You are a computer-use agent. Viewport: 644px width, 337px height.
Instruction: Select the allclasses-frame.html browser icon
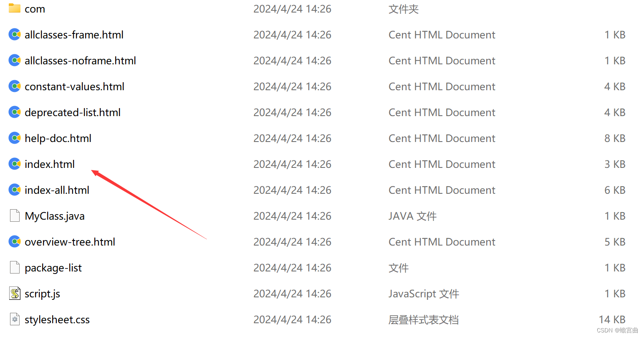tap(15, 35)
